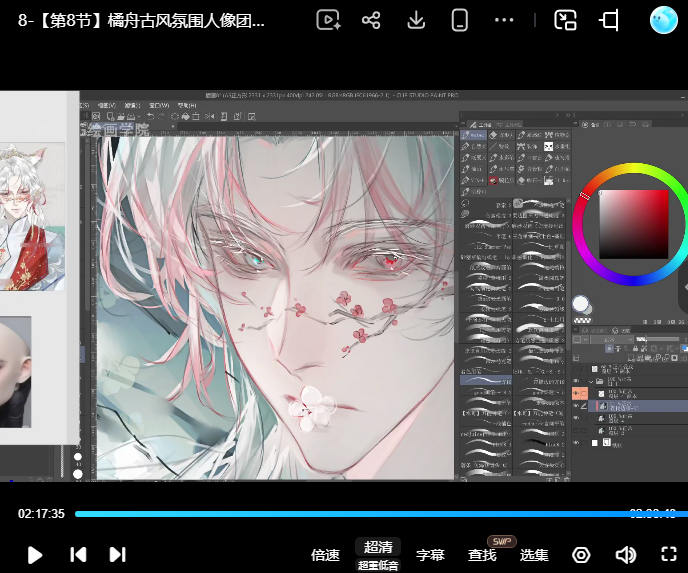Open the circular player settings icon
The image size is (688, 573).
click(581, 555)
